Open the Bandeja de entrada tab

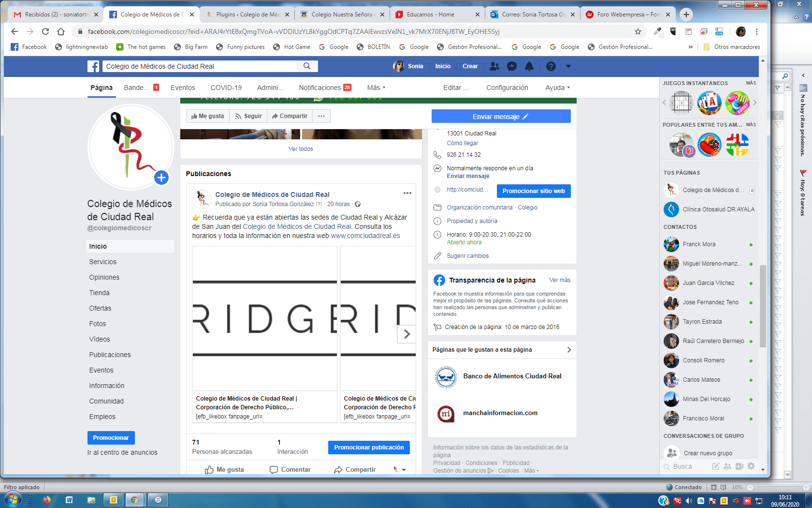tap(141, 88)
